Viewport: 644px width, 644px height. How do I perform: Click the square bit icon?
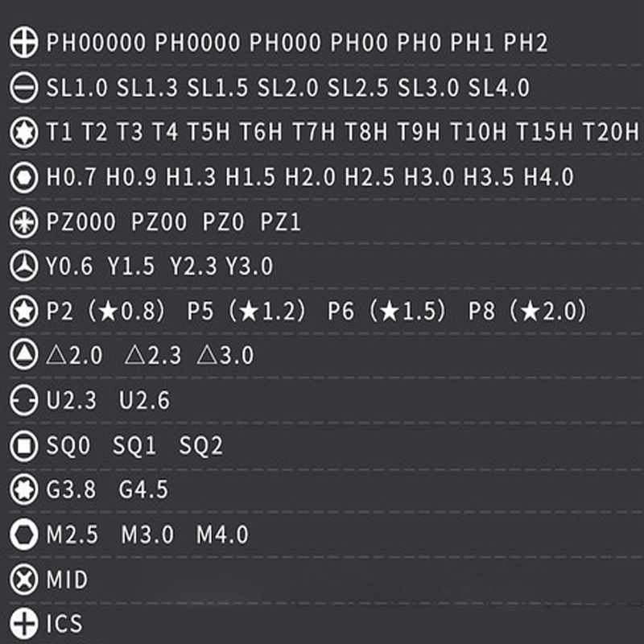[x=24, y=445]
